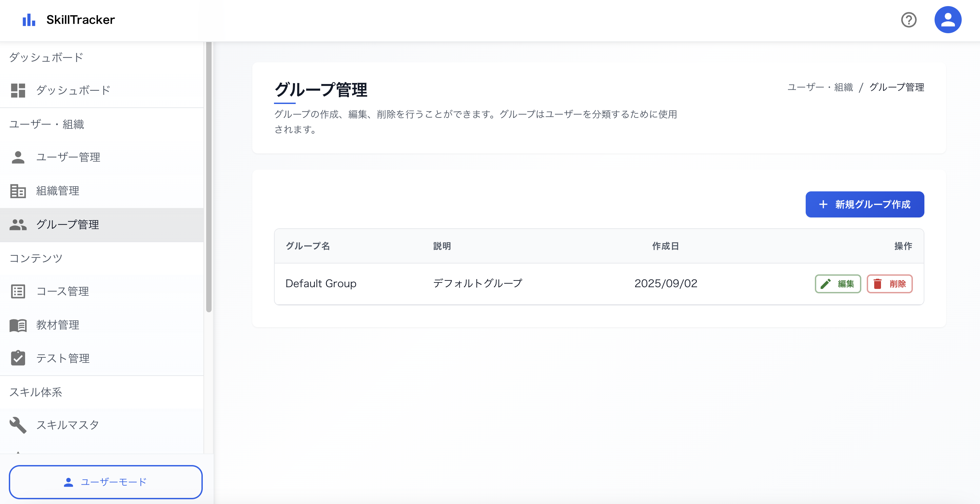The height and width of the screenshot is (504, 980).
Task: Open the profile avatar in the header
Action: click(x=948, y=19)
